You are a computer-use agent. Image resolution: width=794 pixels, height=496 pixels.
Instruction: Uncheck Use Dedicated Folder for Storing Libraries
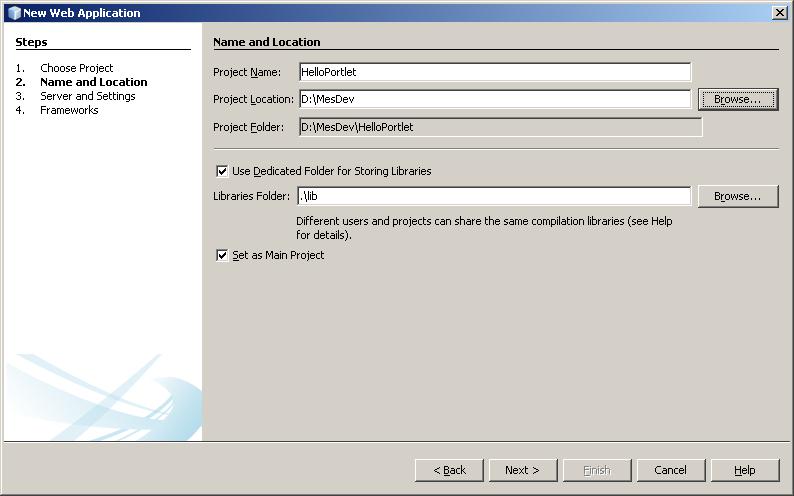pyautogui.click(x=222, y=171)
